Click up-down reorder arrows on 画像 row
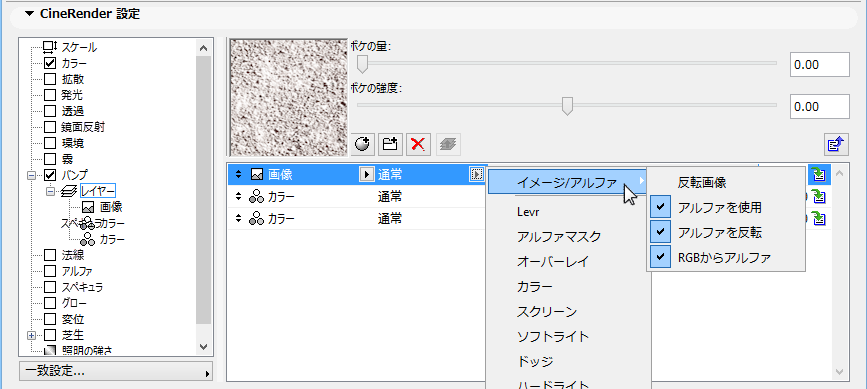This screenshot has width=867, height=389. tap(238, 175)
